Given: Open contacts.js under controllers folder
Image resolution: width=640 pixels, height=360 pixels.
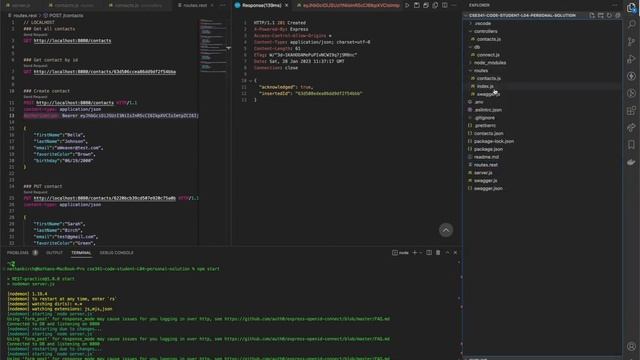Looking at the screenshot, I should (x=489, y=39).
